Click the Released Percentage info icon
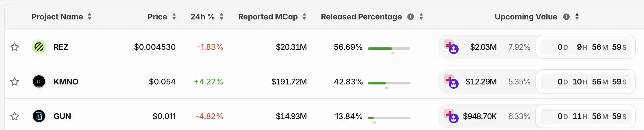 411,17
